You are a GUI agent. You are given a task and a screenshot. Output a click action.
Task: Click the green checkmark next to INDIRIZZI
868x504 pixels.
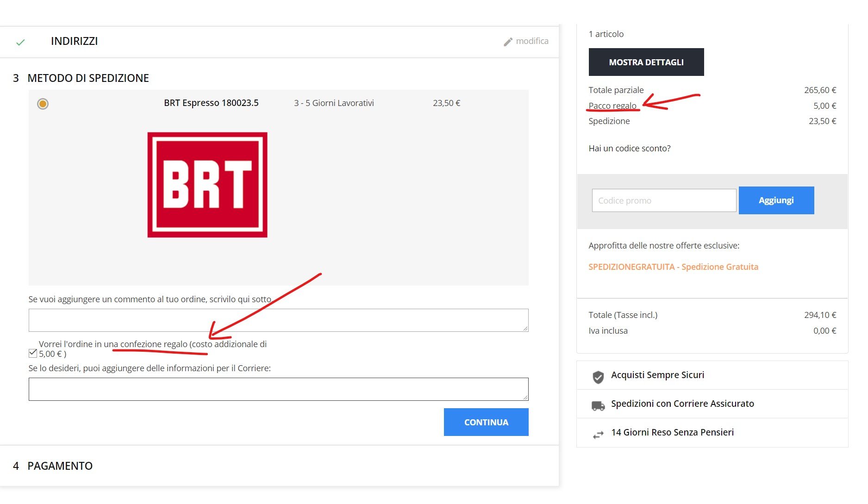20,43
